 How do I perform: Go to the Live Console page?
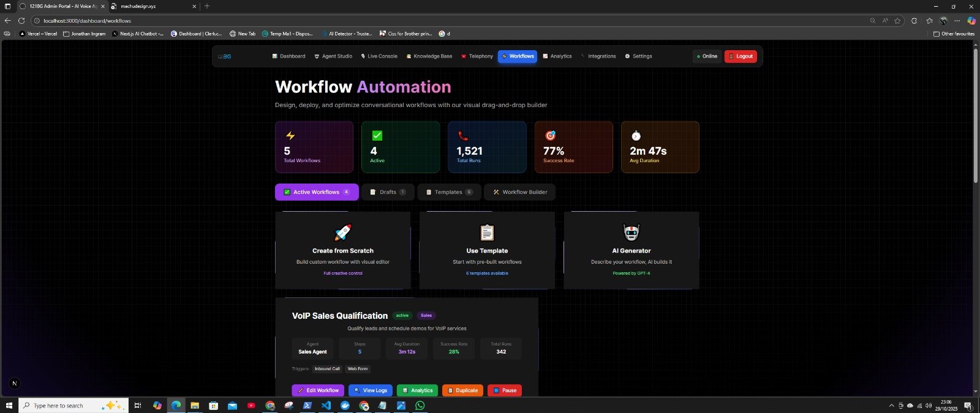click(x=379, y=56)
